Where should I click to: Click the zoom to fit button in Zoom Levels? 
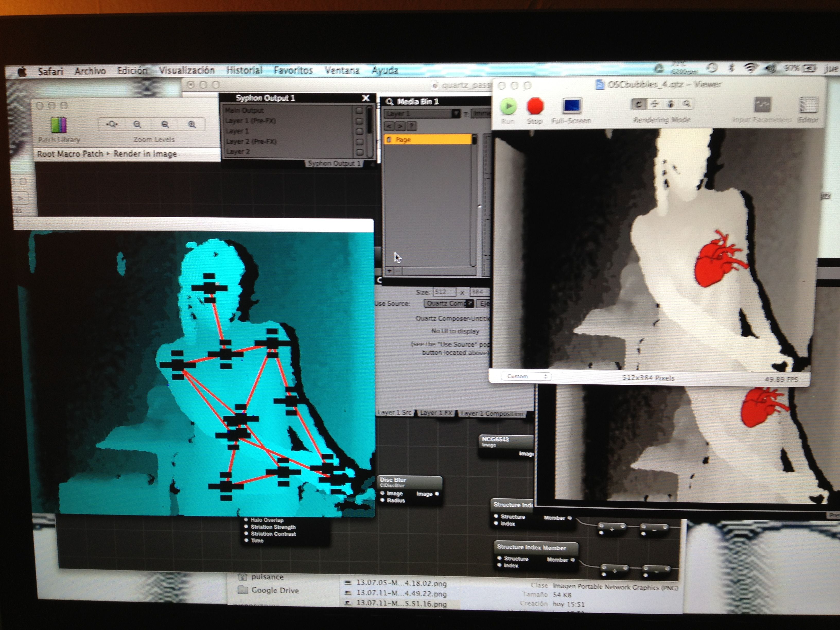click(x=112, y=125)
